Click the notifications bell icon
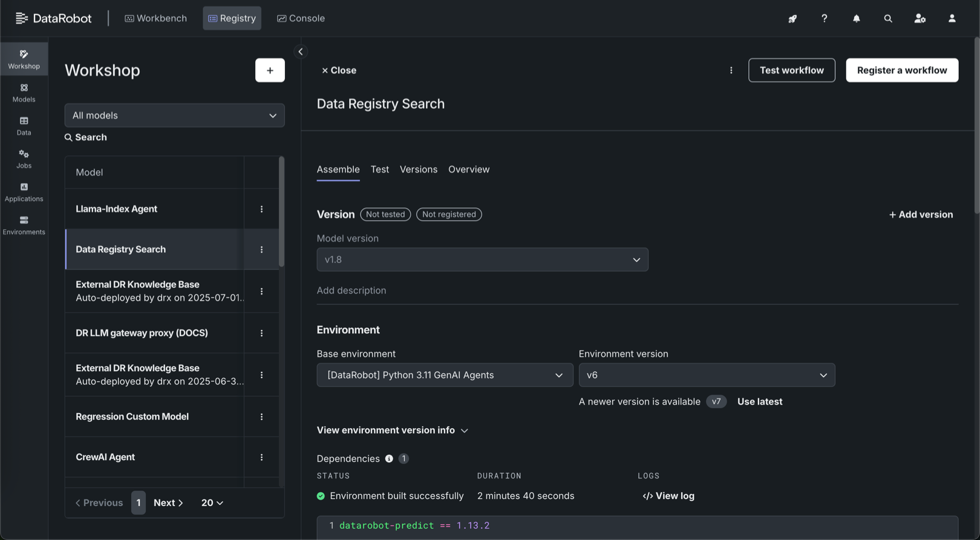This screenshot has width=980, height=540. 856,19
